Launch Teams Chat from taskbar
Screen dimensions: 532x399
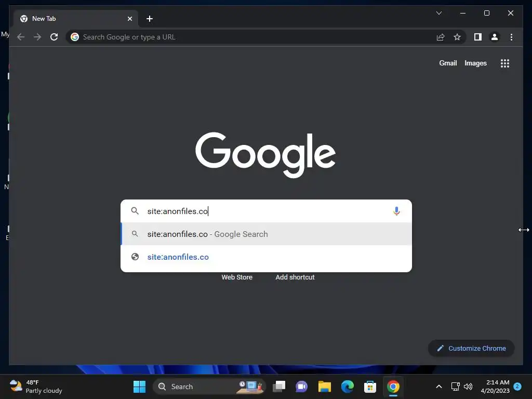302,387
